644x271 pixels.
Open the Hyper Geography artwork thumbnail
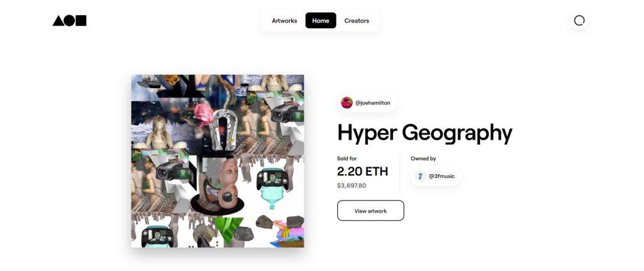coord(218,161)
